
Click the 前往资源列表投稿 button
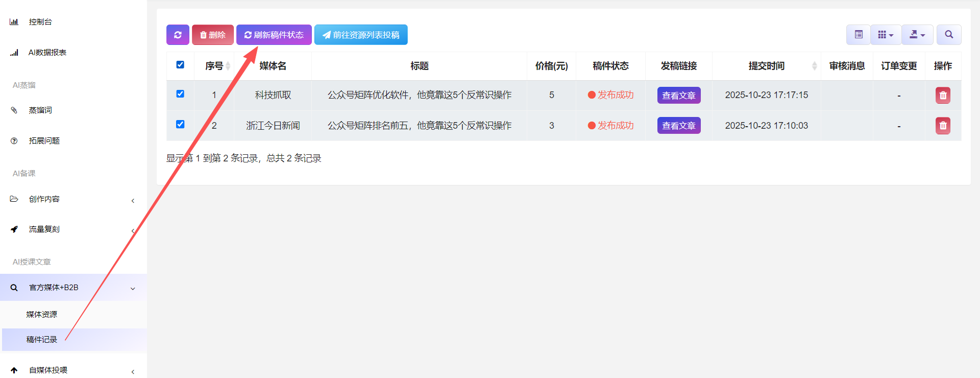click(361, 35)
